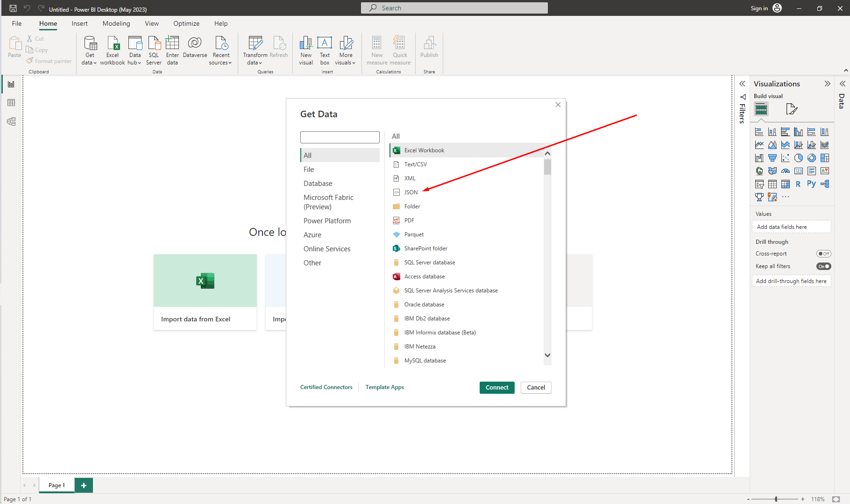Select the Card 123 visual icon

[x=799, y=171]
